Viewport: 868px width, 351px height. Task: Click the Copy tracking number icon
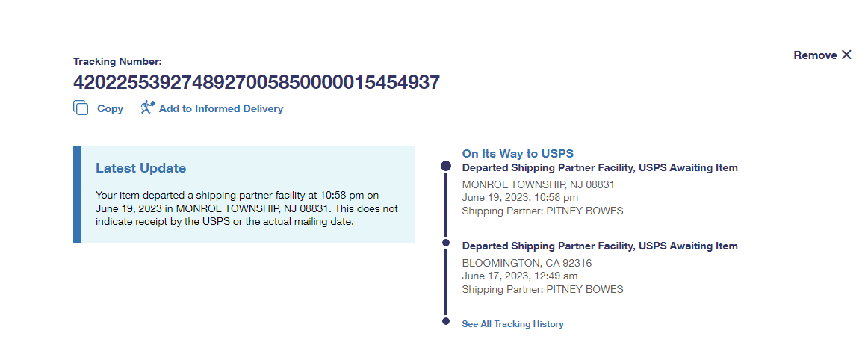[81, 108]
